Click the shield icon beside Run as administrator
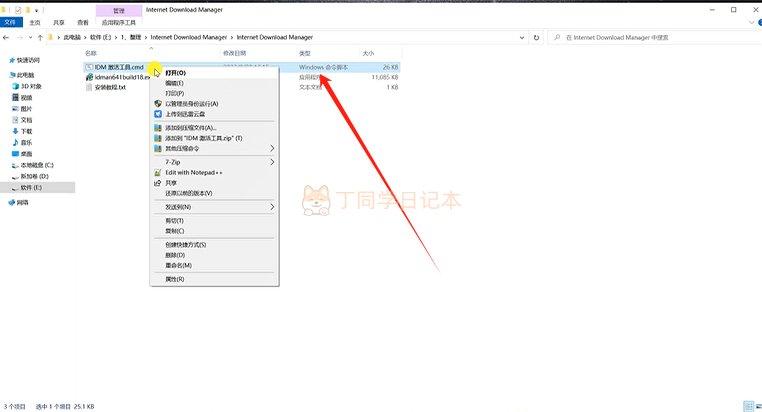Viewport: 762px width, 412px height. point(157,103)
